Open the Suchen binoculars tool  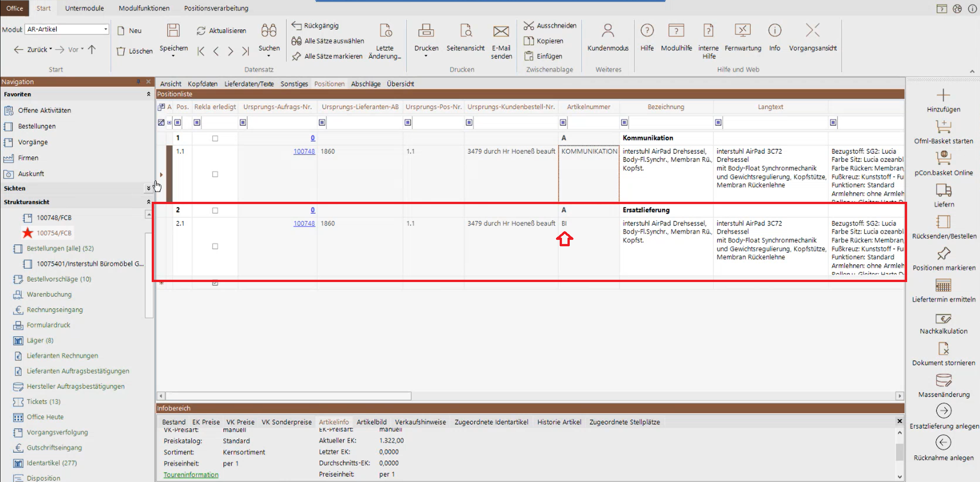[269, 31]
